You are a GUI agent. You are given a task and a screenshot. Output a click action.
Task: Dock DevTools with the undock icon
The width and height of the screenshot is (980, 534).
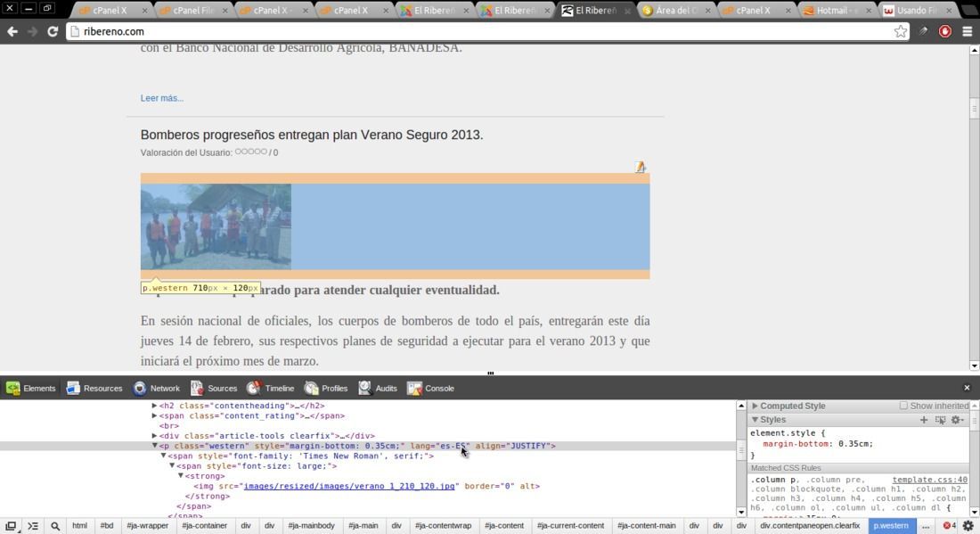(x=11, y=526)
